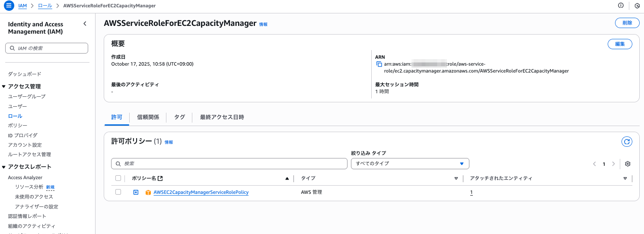Refresh the permissions policies list
This screenshot has height=234, width=644.
coord(627,142)
